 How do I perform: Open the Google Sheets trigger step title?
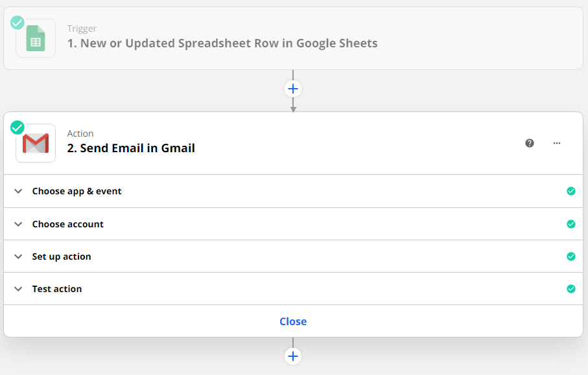tap(222, 43)
